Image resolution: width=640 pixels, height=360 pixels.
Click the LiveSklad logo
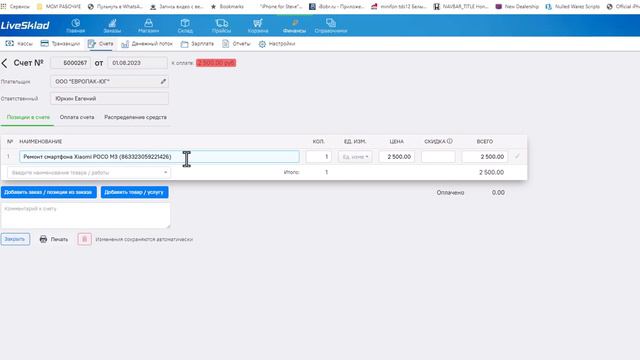[25, 26]
